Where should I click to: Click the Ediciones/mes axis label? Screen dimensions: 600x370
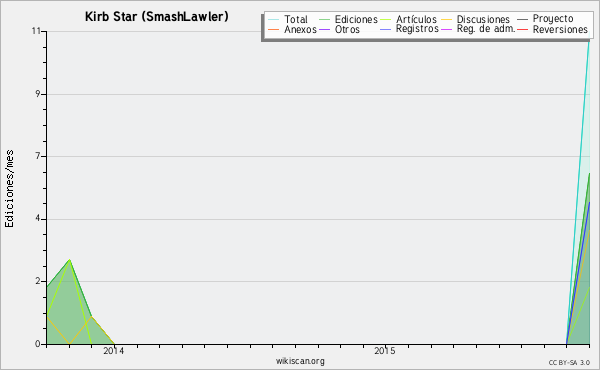click(9, 189)
